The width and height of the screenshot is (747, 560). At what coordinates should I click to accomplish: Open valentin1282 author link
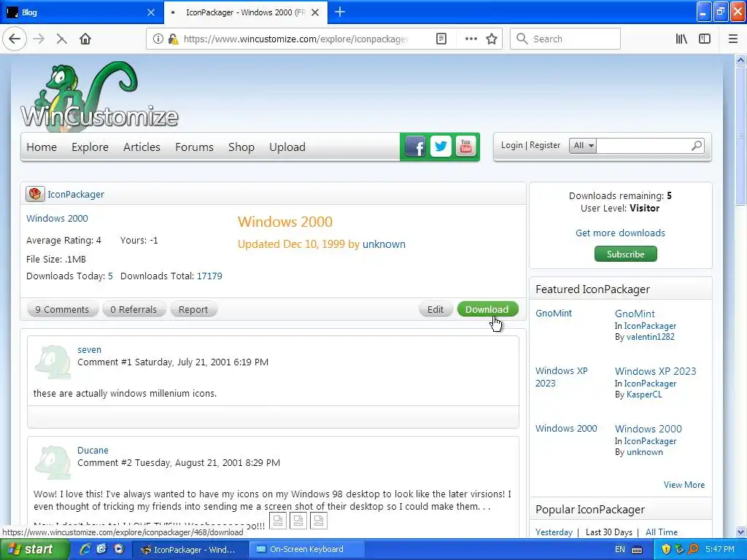click(x=650, y=337)
